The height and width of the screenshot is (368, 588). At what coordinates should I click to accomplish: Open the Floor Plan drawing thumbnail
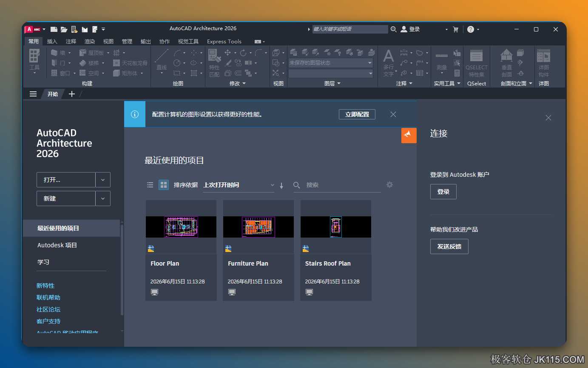(x=181, y=227)
